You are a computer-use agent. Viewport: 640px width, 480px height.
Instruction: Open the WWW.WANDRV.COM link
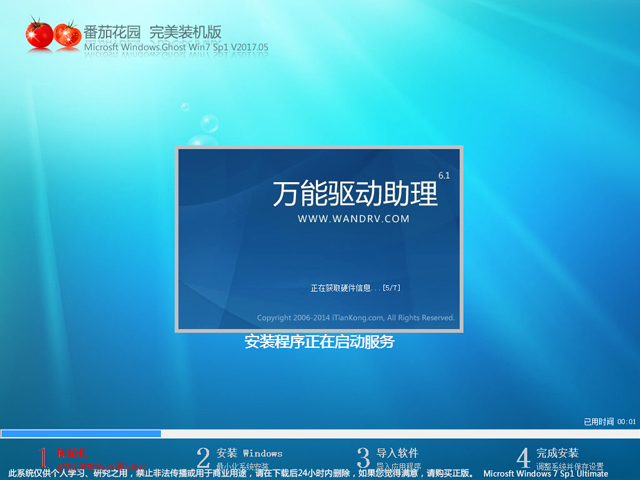click(354, 218)
